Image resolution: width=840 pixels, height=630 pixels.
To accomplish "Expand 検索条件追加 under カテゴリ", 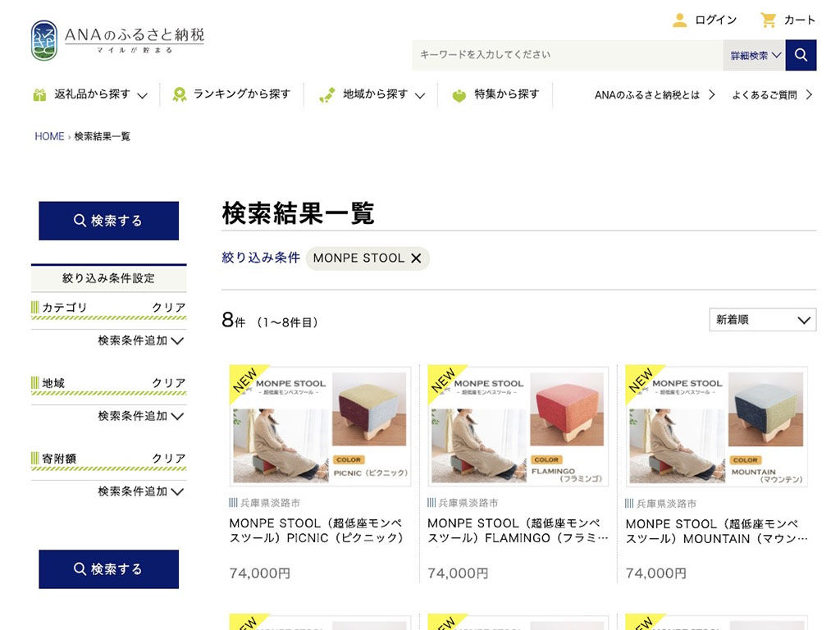I will [140, 340].
